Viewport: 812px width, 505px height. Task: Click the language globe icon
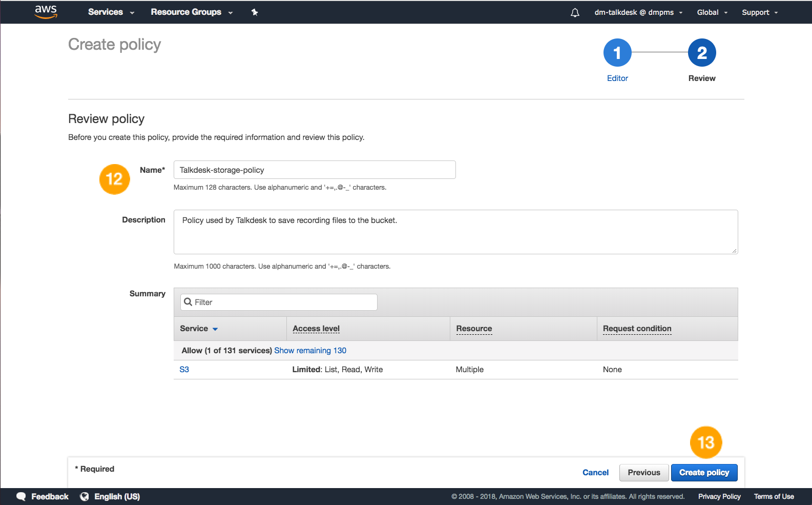85,496
